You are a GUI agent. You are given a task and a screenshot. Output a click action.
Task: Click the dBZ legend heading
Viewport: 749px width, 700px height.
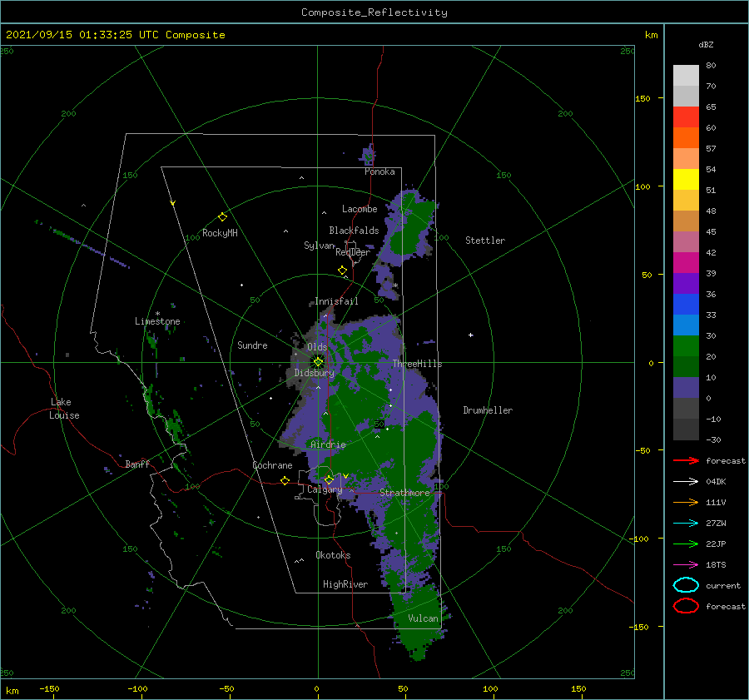click(x=706, y=44)
